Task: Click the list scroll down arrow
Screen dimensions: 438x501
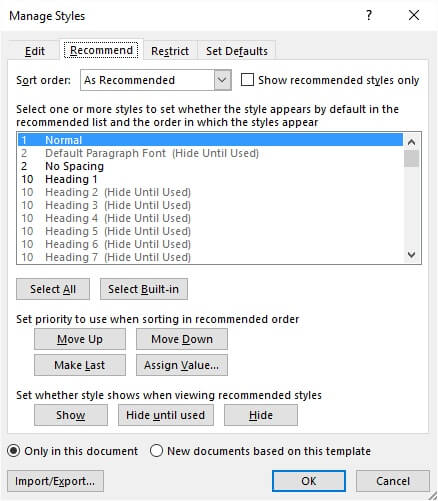Action: point(412,255)
